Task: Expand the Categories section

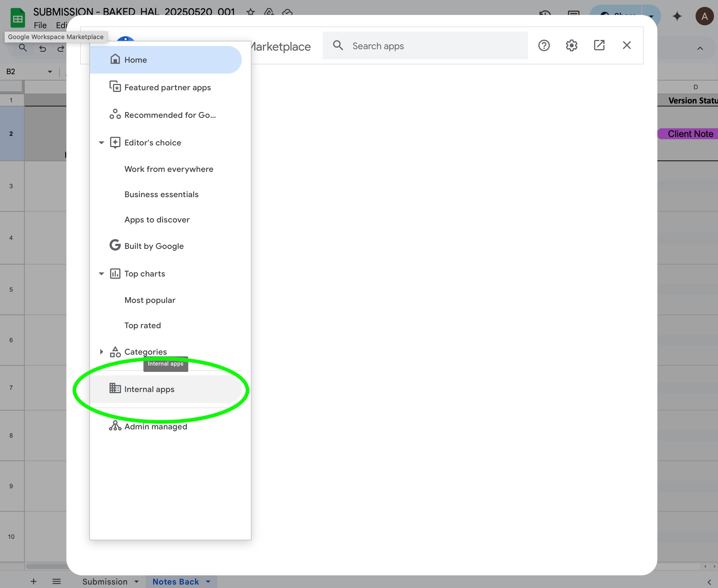Action: (101, 352)
